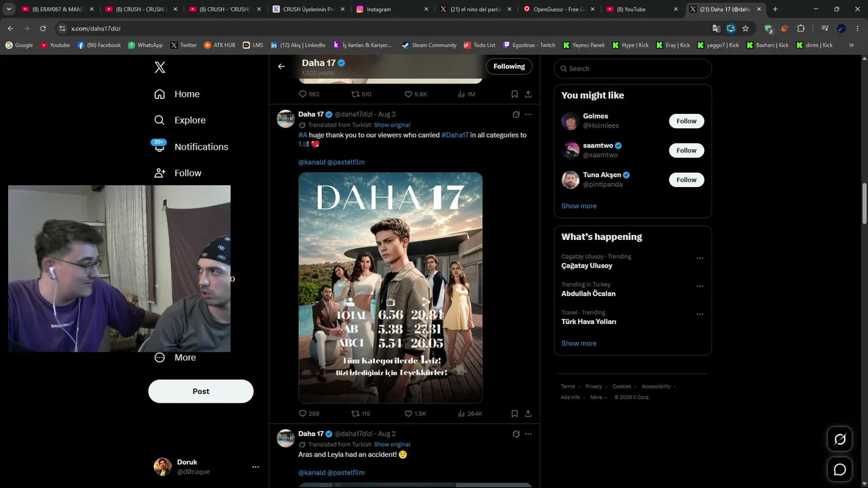Go back using the profile header arrow
868x488 pixels.
281,66
